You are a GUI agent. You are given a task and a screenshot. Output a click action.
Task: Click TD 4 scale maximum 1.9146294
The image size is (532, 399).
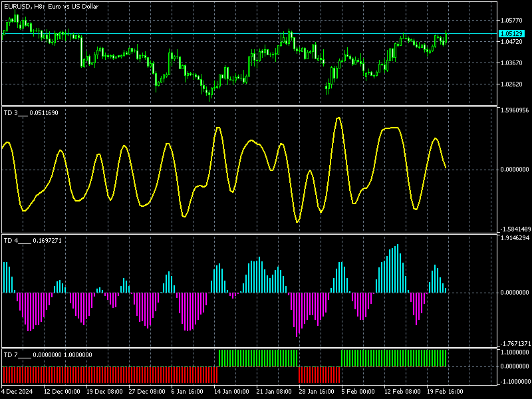pos(515,238)
